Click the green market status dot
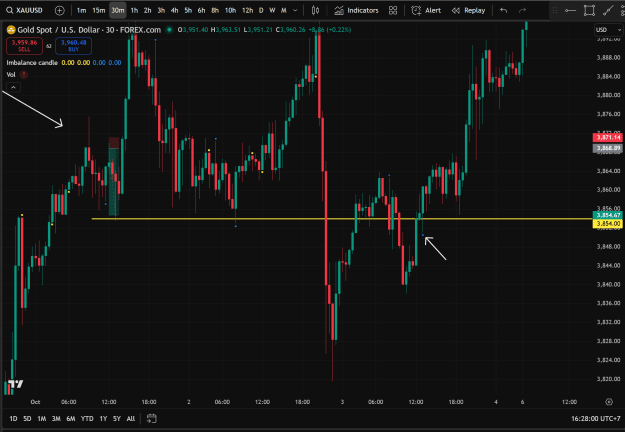 [169, 29]
